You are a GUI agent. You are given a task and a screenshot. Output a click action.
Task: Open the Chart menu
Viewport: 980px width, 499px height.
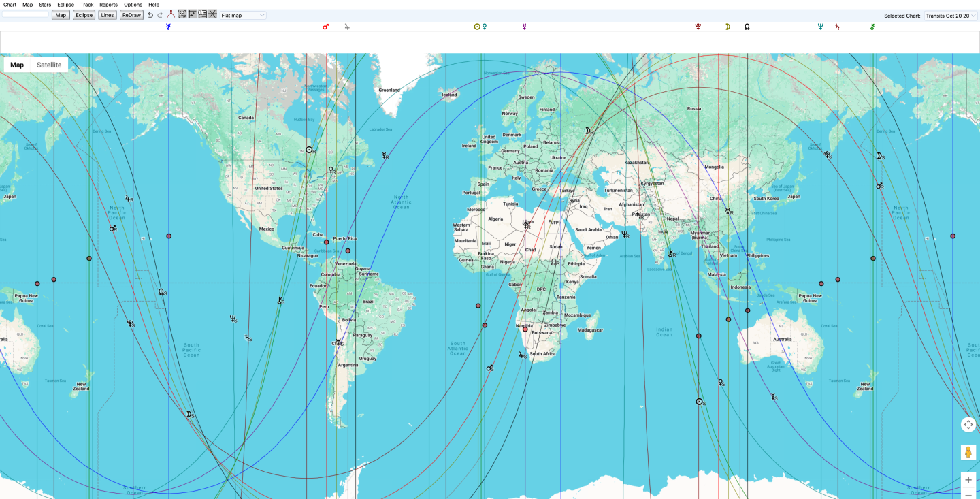tap(10, 5)
